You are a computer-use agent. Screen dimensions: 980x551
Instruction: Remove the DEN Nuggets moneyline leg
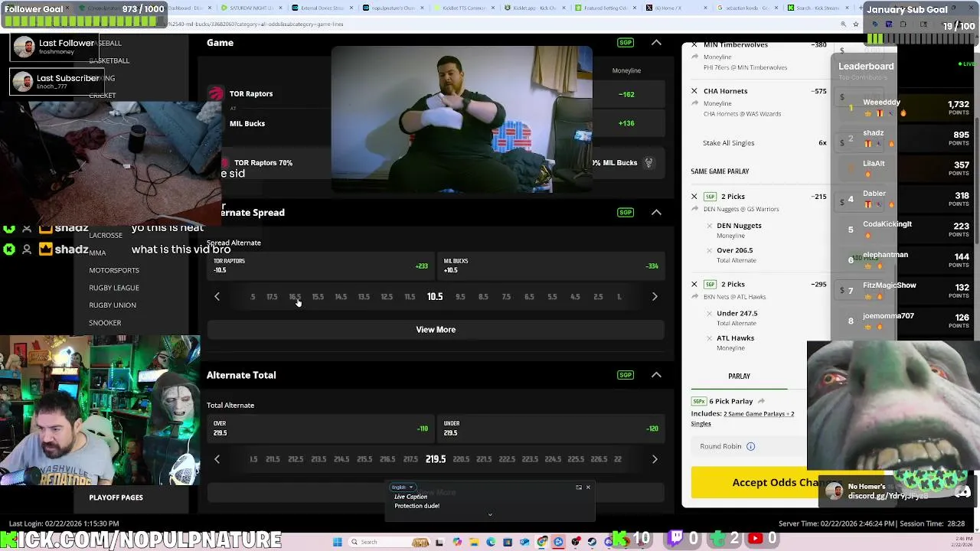point(709,226)
